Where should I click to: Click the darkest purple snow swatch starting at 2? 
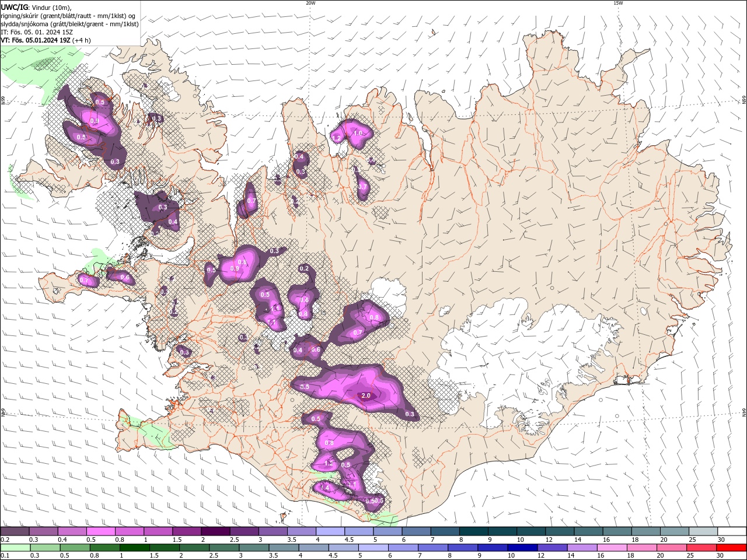(x=215, y=531)
